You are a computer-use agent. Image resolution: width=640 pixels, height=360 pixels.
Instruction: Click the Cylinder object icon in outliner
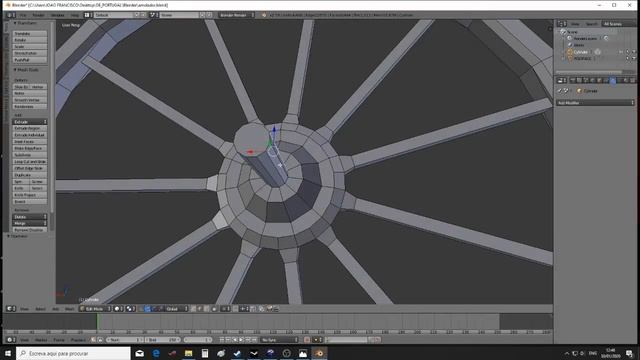570,52
